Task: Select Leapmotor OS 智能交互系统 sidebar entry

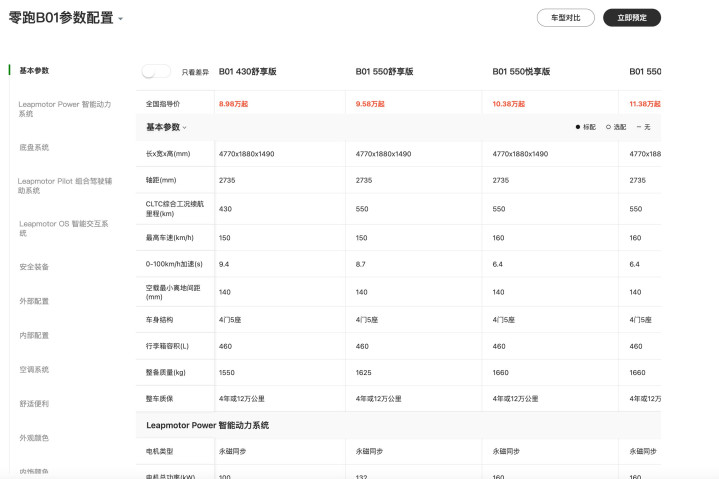Action: coord(64,228)
